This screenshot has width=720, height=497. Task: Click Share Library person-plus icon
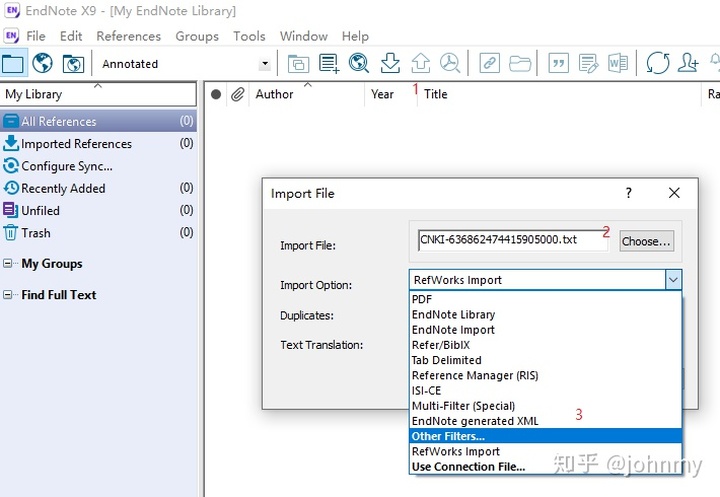[687, 63]
